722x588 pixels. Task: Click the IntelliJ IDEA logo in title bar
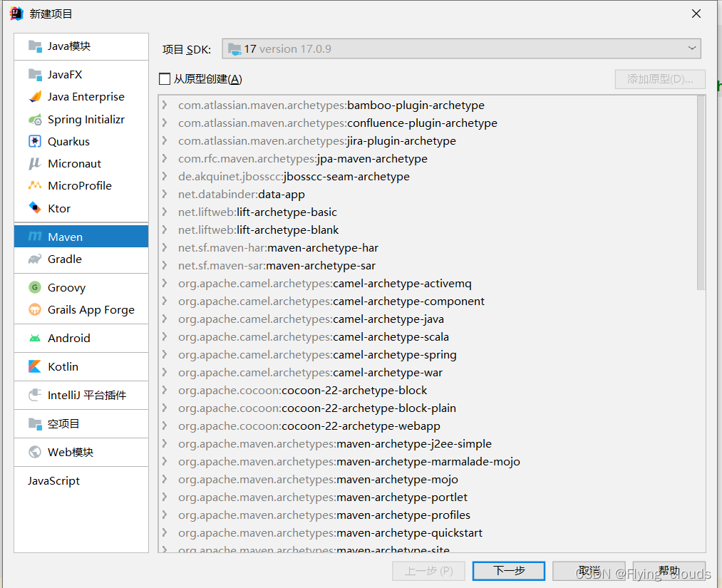click(x=16, y=14)
